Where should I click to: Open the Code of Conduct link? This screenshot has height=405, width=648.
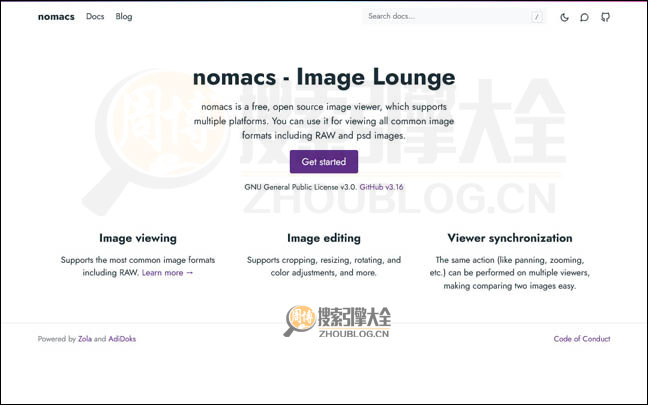(581, 339)
